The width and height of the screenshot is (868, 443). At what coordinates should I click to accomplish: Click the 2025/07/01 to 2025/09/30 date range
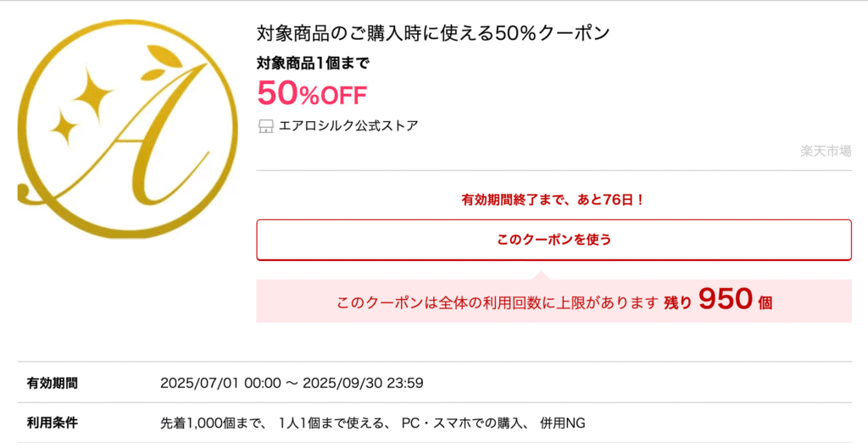(292, 383)
